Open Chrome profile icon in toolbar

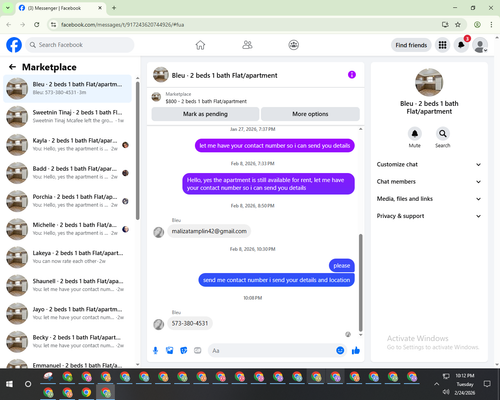tap(477, 25)
